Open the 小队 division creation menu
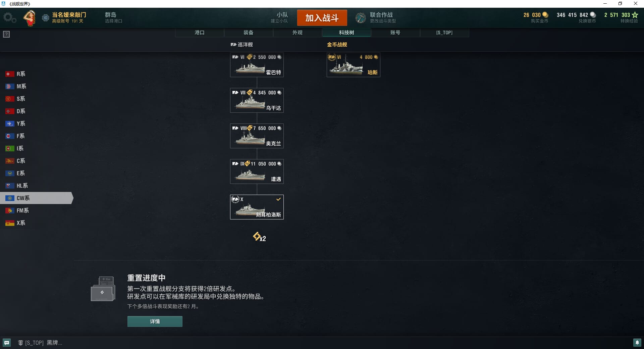Screen dimensions: 644x349 [x=279, y=18]
